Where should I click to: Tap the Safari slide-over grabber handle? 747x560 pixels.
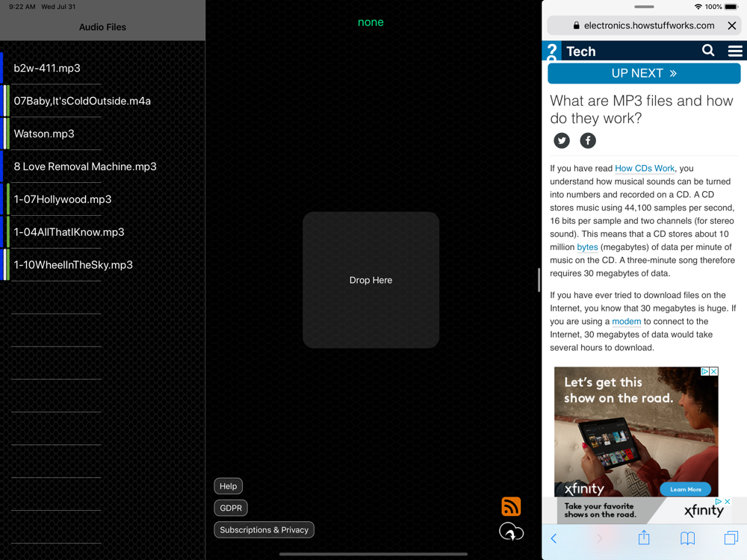tap(644, 7)
